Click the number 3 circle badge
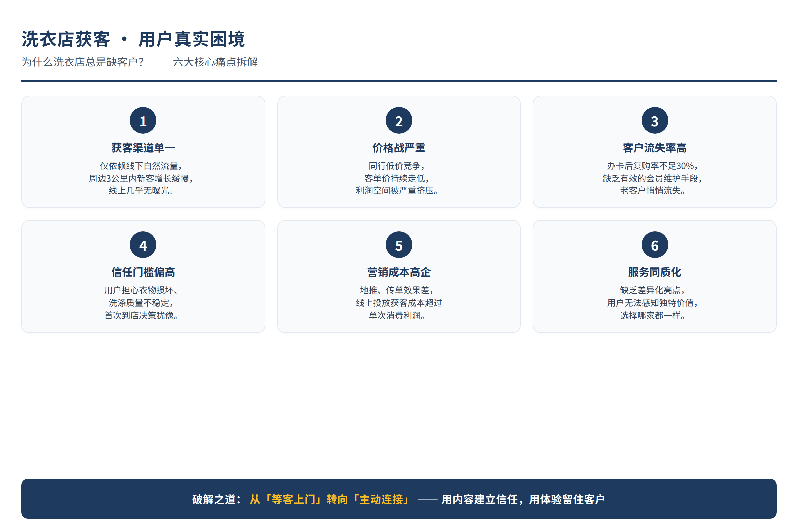This screenshot has width=798, height=532. 654,120
